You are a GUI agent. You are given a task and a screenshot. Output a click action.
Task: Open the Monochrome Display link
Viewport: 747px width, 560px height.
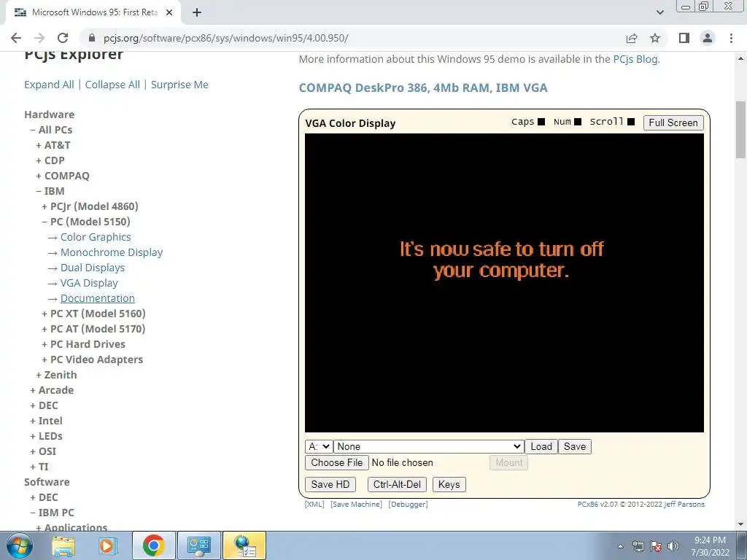(x=112, y=252)
